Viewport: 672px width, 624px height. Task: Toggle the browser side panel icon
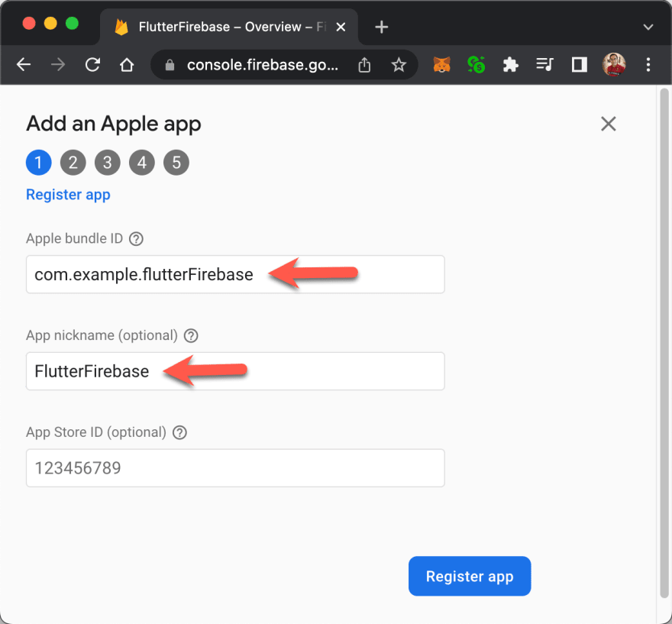(579, 65)
